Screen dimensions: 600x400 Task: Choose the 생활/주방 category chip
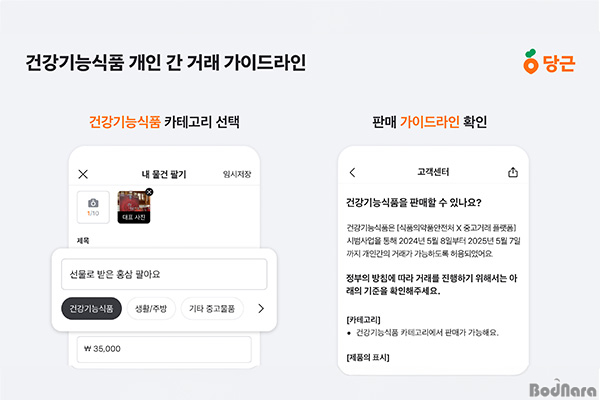coord(152,308)
